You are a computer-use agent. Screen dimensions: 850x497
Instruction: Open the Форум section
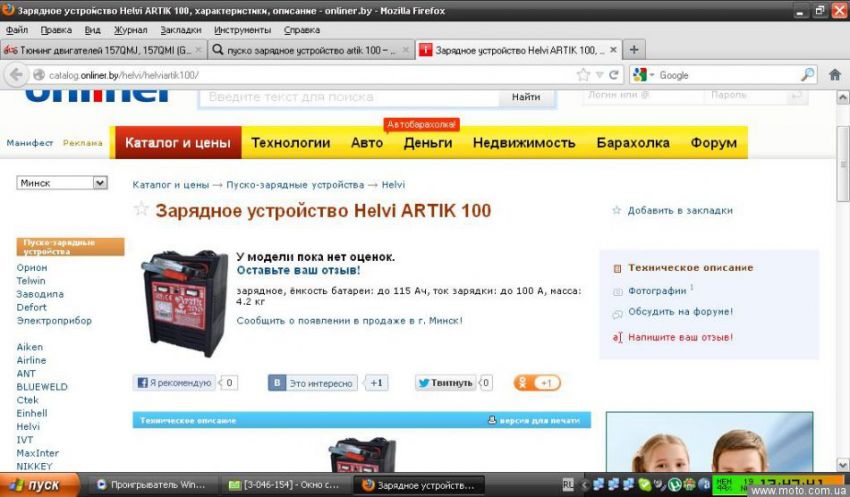point(713,143)
